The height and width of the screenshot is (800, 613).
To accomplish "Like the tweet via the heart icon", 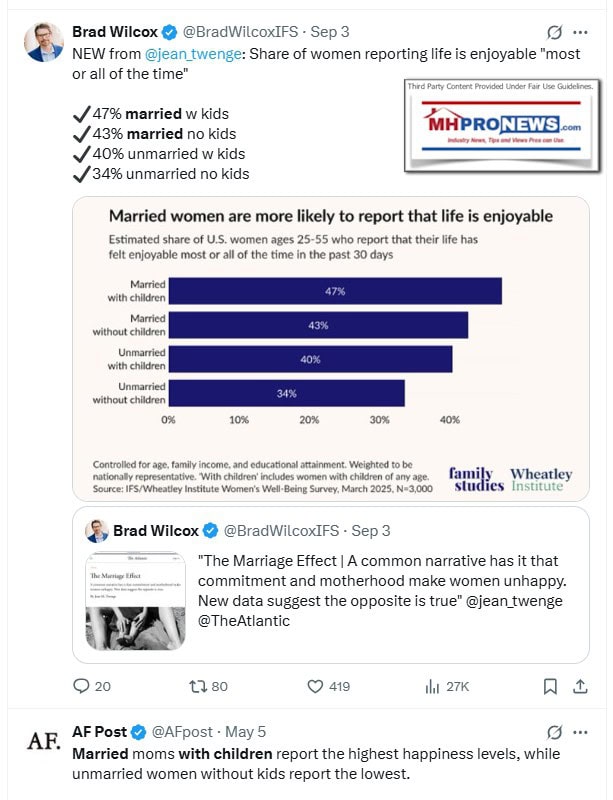I will tap(315, 686).
